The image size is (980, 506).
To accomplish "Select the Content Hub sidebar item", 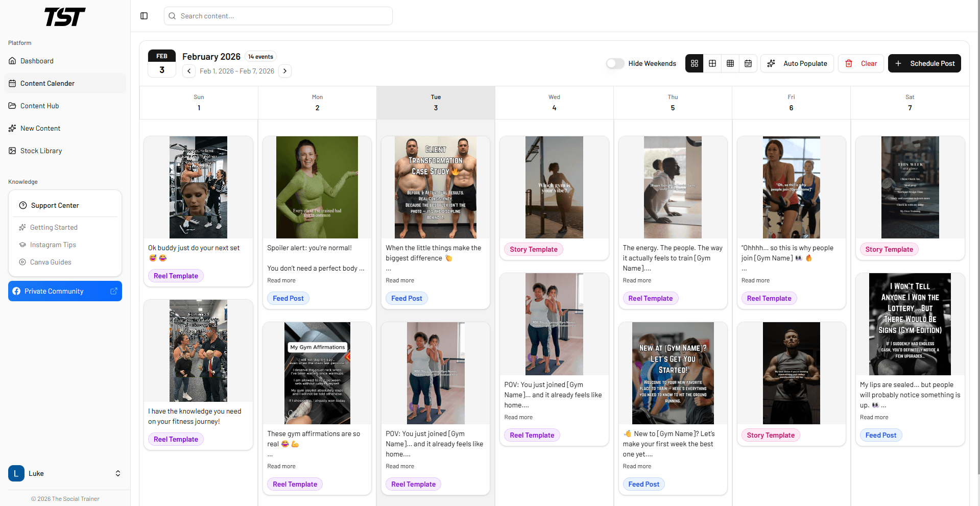I will 39,106.
